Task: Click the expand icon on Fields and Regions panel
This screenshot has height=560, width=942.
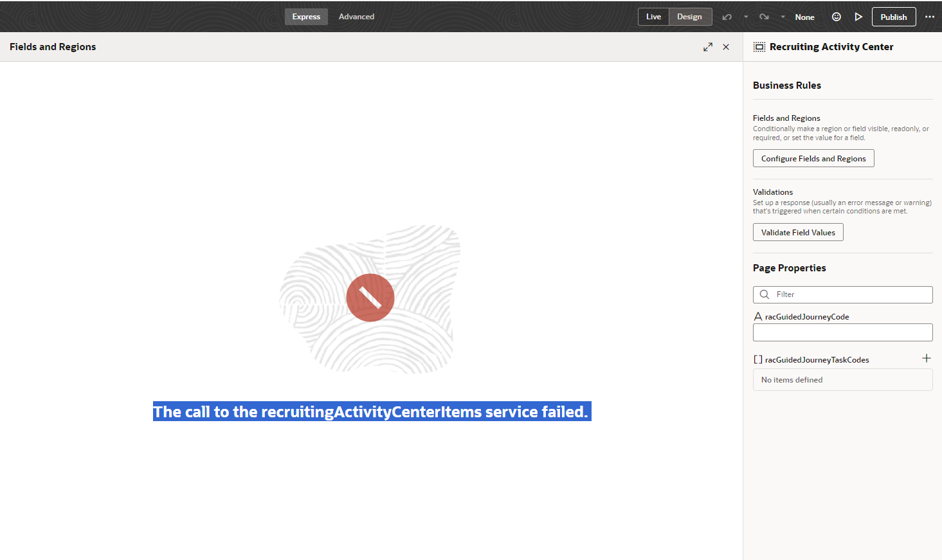Action: tap(707, 46)
